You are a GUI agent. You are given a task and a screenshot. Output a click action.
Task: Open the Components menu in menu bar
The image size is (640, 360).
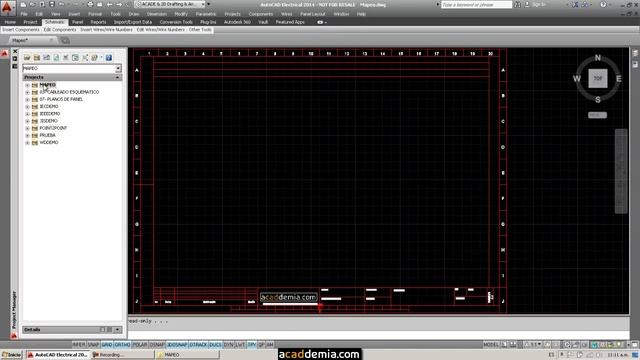tap(260, 14)
